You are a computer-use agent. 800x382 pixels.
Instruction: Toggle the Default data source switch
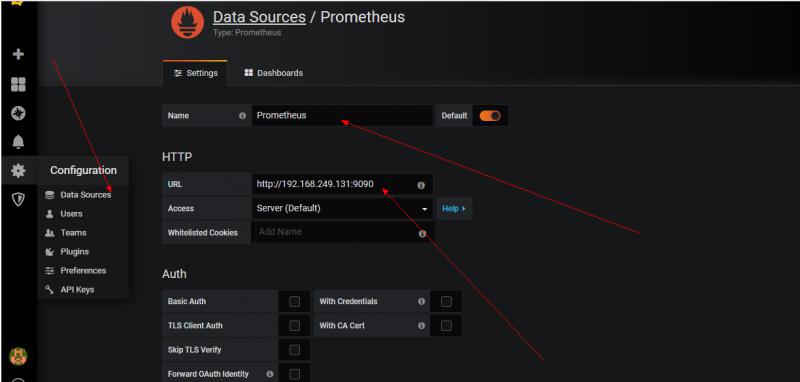pyautogui.click(x=490, y=116)
